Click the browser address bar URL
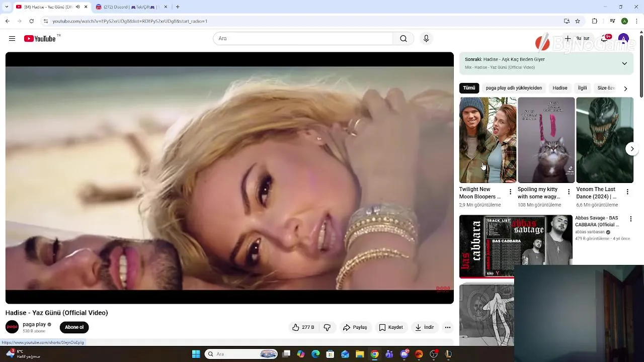644x362 pixels. click(x=130, y=21)
